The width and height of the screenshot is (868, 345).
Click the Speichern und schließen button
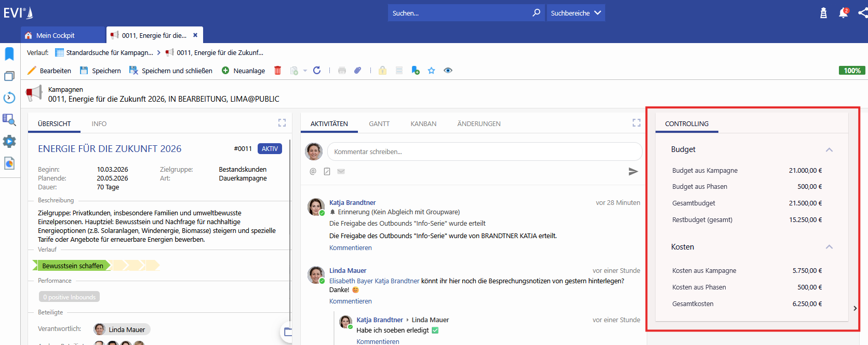tap(171, 71)
